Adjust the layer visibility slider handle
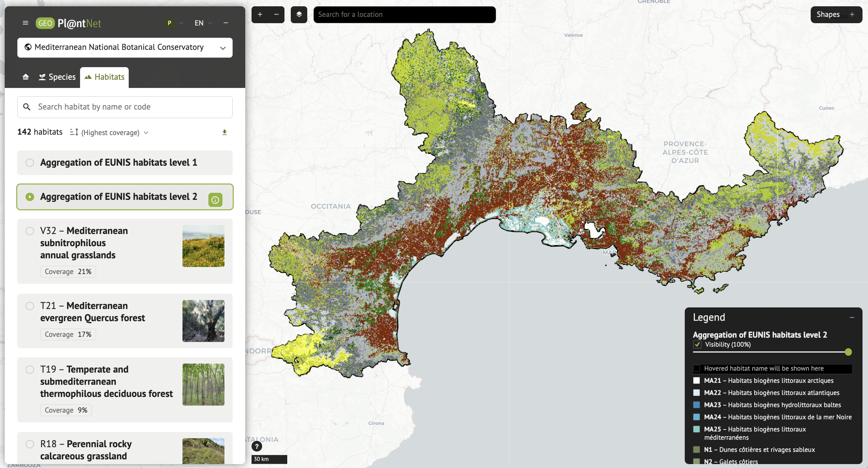This screenshot has height=468, width=868. pyautogui.click(x=848, y=352)
